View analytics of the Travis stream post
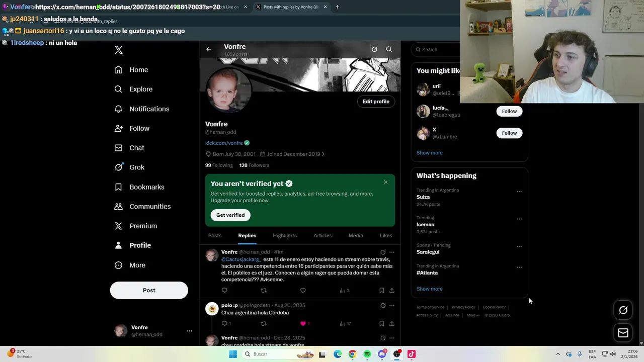 click(x=345, y=290)
